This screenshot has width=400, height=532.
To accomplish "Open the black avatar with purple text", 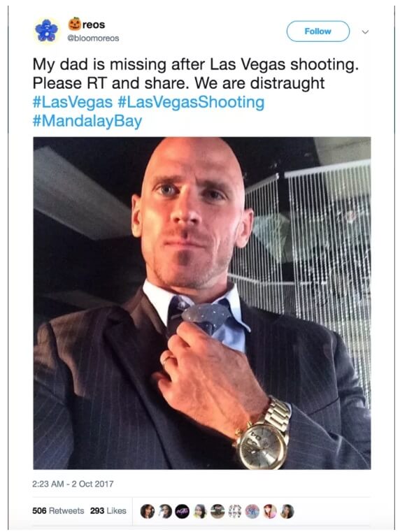I will [183, 511].
